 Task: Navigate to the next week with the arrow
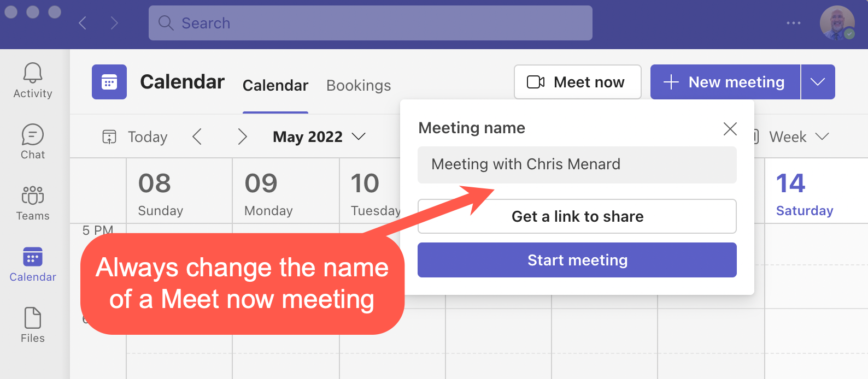coord(243,137)
